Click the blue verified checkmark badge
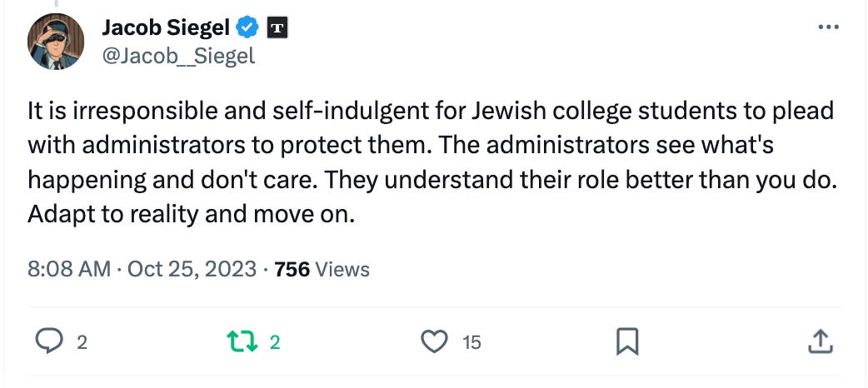Viewport: 868px width, 388px height. click(x=247, y=28)
